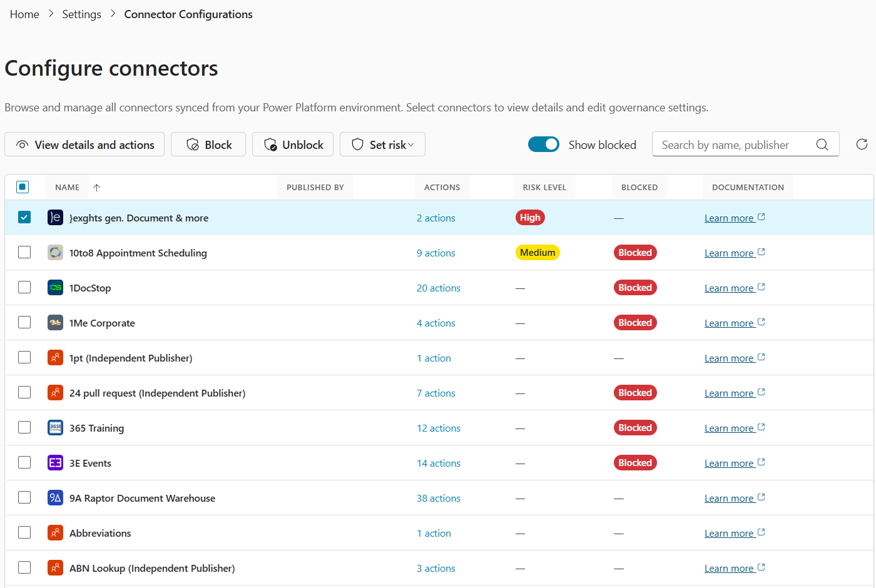Open external link icon for }exghts gen. row
The image size is (876, 588).
(x=761, y=217)
